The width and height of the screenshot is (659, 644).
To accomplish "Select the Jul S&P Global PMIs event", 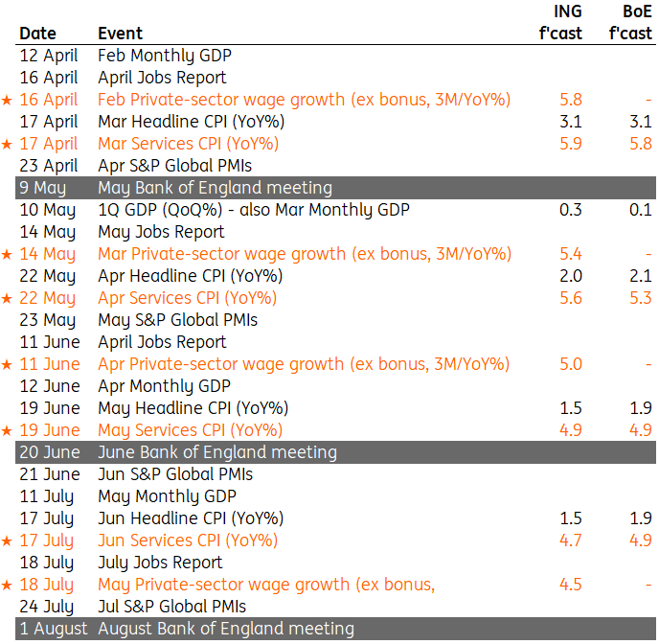I will [172, 607].
